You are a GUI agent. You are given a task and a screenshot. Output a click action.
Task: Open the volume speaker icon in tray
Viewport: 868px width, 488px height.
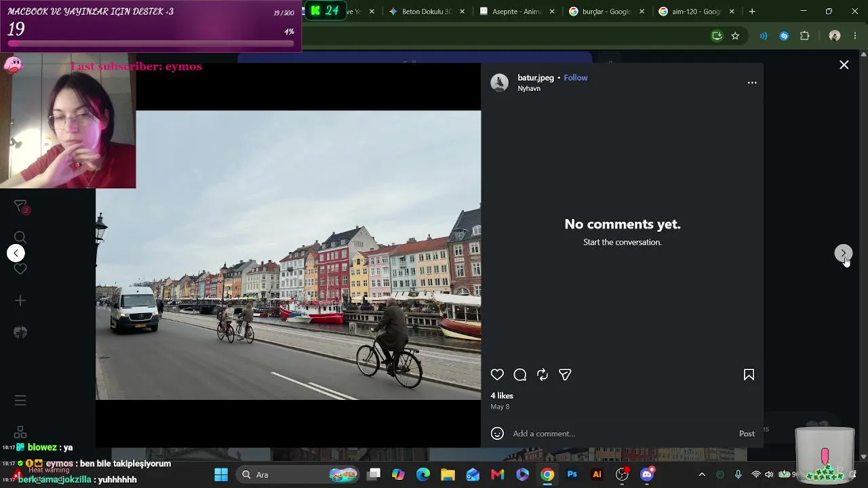(769, 474)
